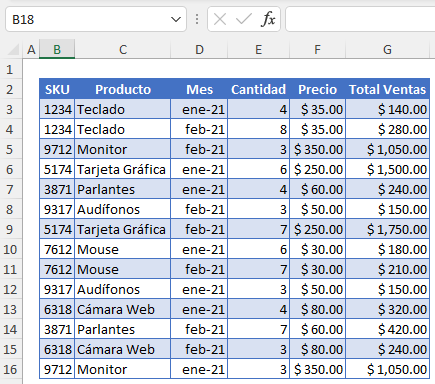The height and width of the screenshot is (384, 435).
Task: Click the $ 280.00 total cell
Action: [387, 129]
